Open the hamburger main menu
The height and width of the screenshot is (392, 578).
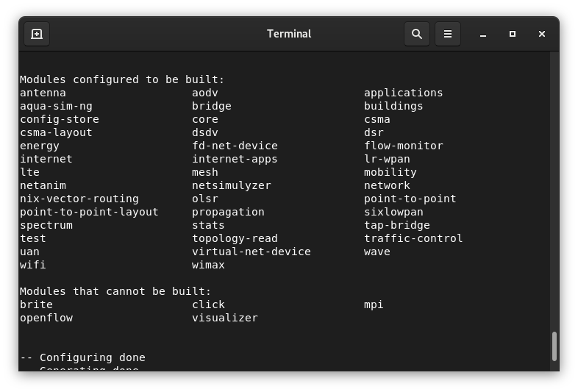pos(448,34)
